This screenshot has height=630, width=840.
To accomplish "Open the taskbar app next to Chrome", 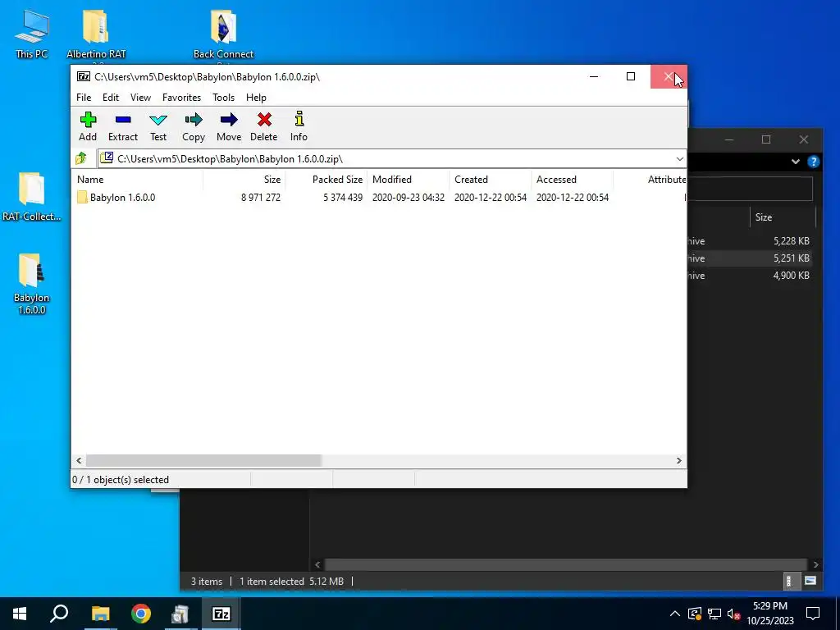I will pyautogui.click(x=181, y=614).
